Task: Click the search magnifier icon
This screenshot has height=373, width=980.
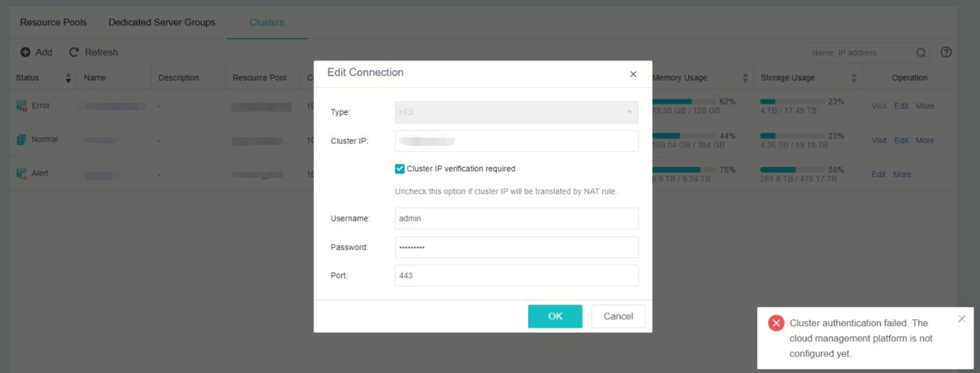Action: pos(921,53)
